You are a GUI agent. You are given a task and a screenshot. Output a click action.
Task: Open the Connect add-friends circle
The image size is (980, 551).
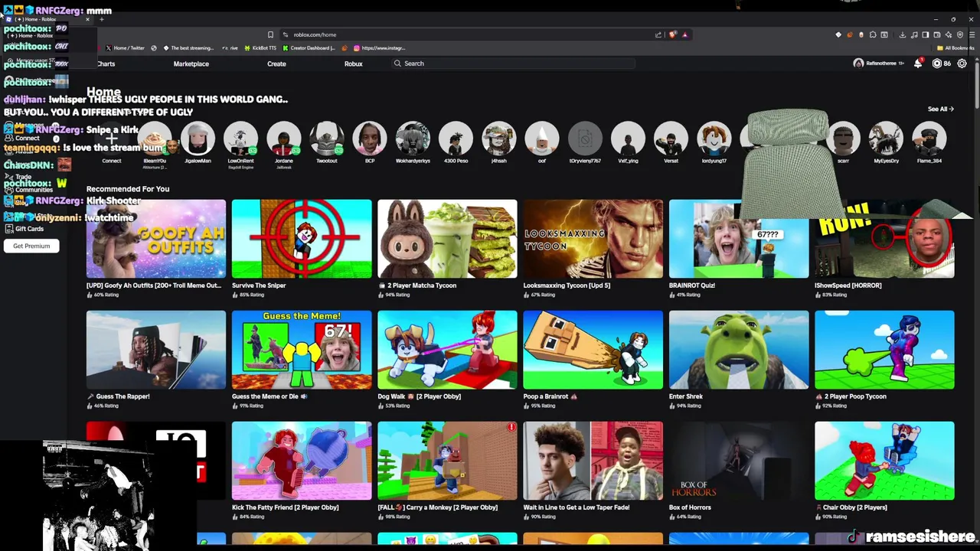tap(112, 139)
